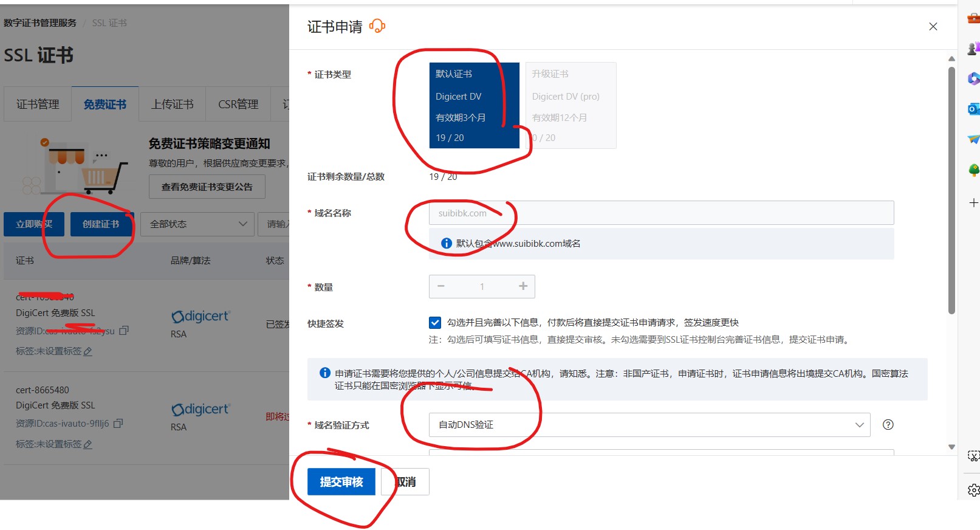This screenshot has height=530, width=980.
Task: Click the edit tag pencil icon in first certificate row
Action: (x=87, y=351)
